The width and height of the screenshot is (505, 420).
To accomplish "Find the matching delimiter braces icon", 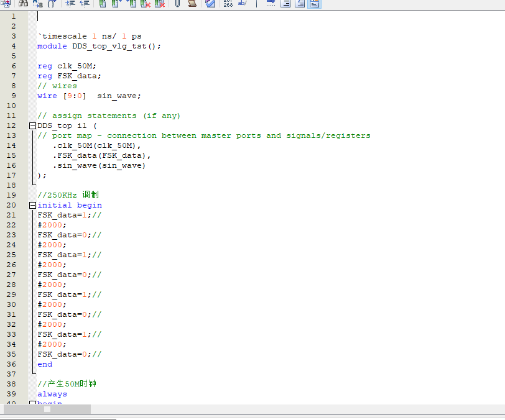I will [x=52, y=3].
